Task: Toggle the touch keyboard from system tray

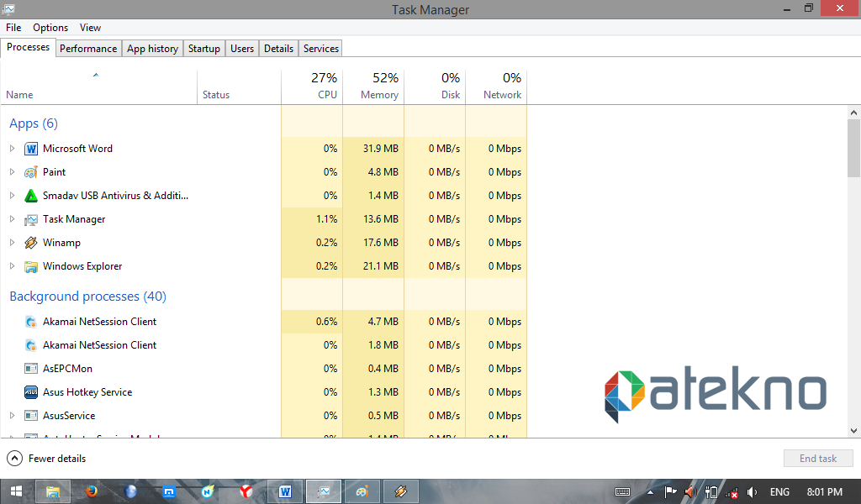Action: (x=622, y=491)
